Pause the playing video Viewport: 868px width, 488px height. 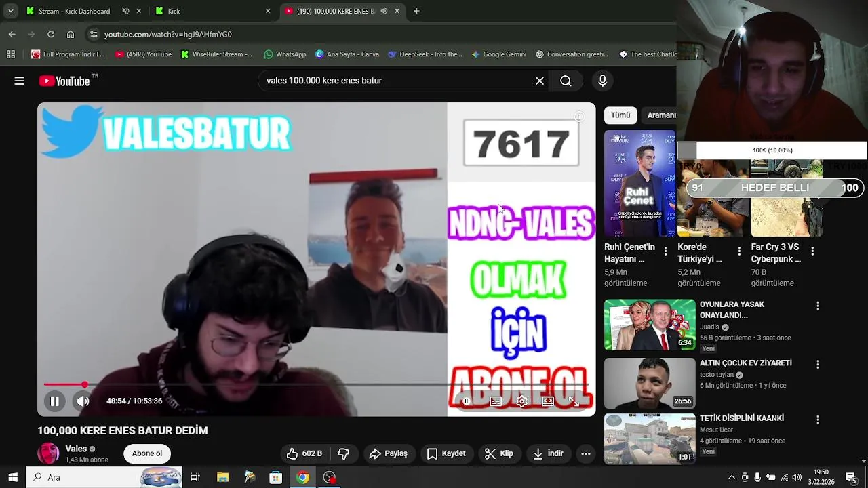[54, 401]
